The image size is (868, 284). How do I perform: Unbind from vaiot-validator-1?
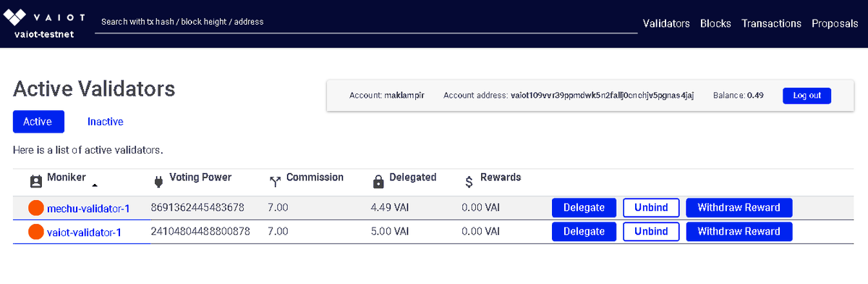pyautogui.click(x=651, y=232)
